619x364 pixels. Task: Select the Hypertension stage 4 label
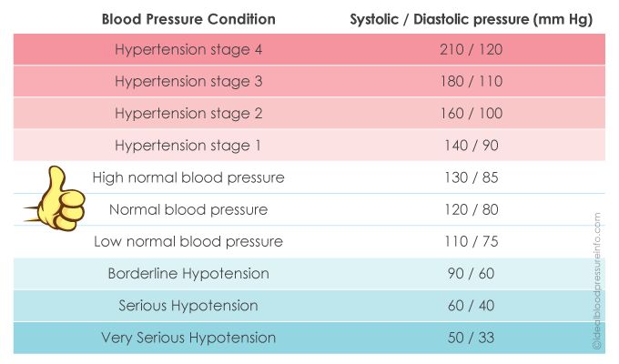click(x=188, y=49)
